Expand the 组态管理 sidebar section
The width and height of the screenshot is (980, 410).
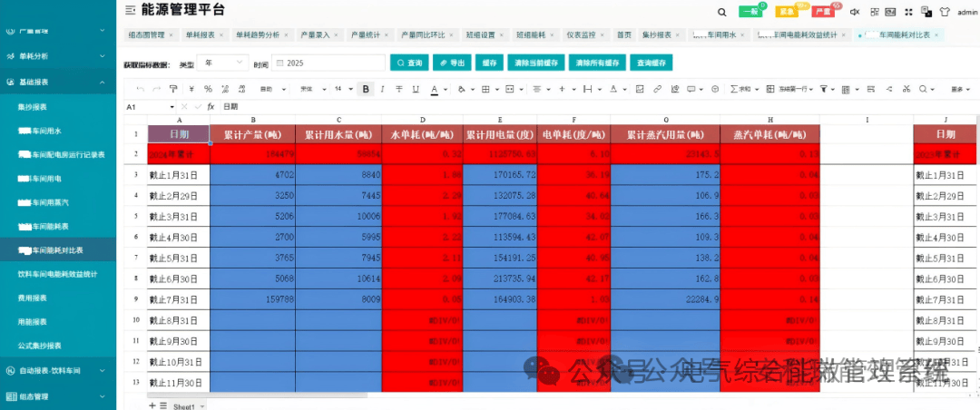[58, 396]
